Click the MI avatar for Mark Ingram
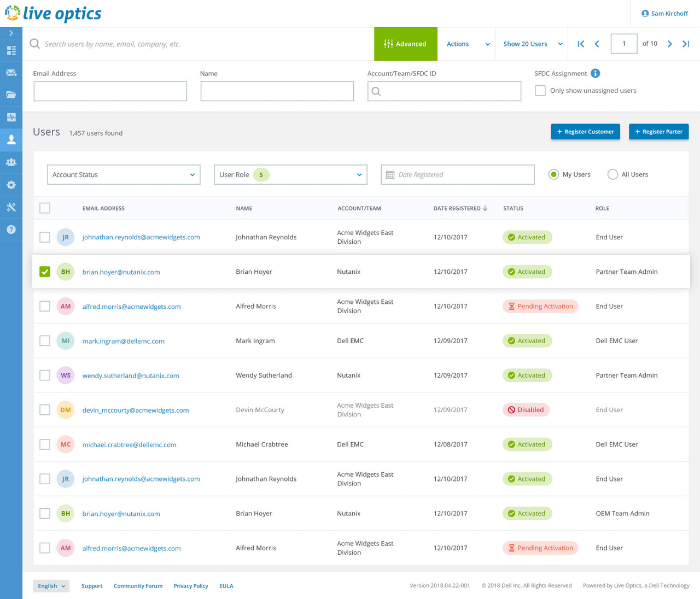This screenshot has height=599, width=700. (x=66, y=341)
